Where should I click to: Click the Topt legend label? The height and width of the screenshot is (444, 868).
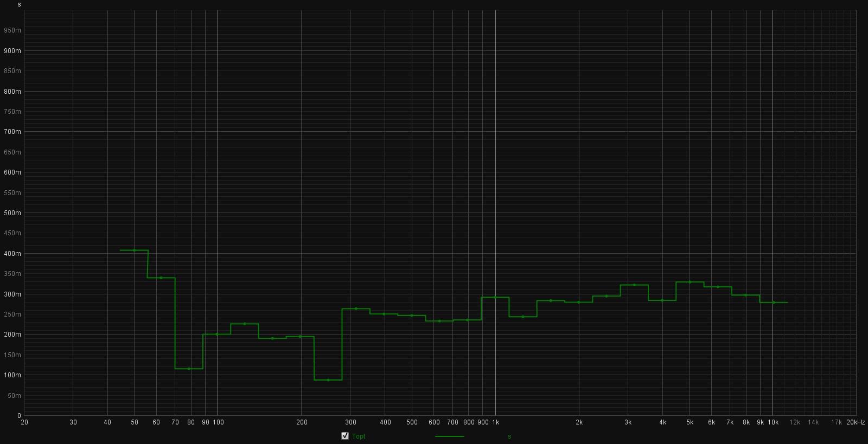[359, 436]
